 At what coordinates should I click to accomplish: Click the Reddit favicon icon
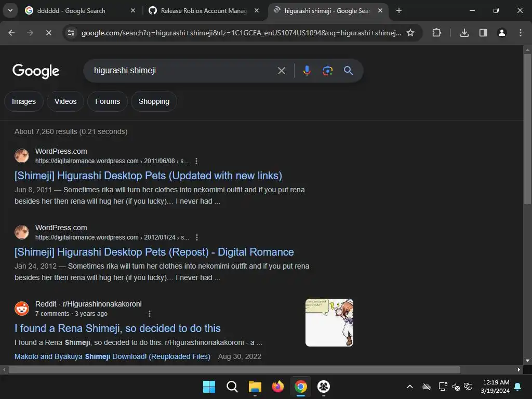tap(22, 309)
